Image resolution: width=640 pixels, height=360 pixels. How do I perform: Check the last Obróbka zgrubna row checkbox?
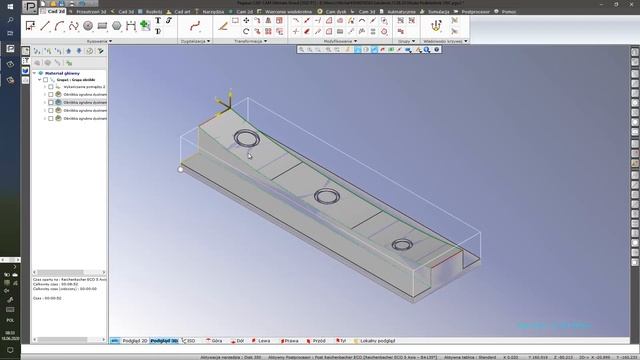tap(51, 118)
